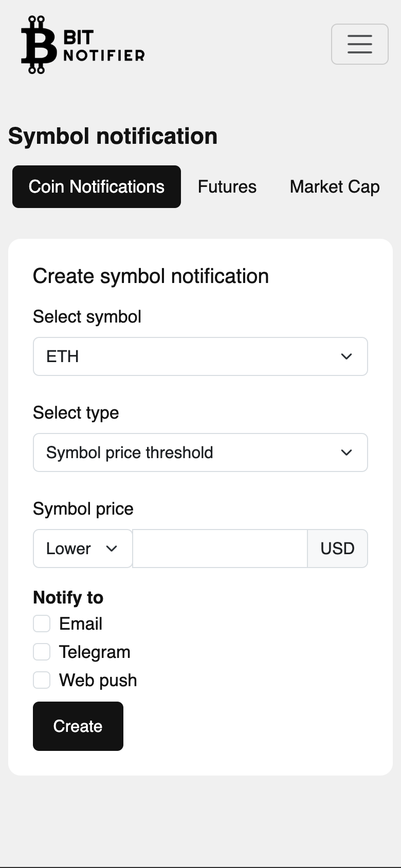Image resolution: width=401 pixels, height=868 pixels.
Task: Click the Web push label text
Action: [x=98, y=681]
